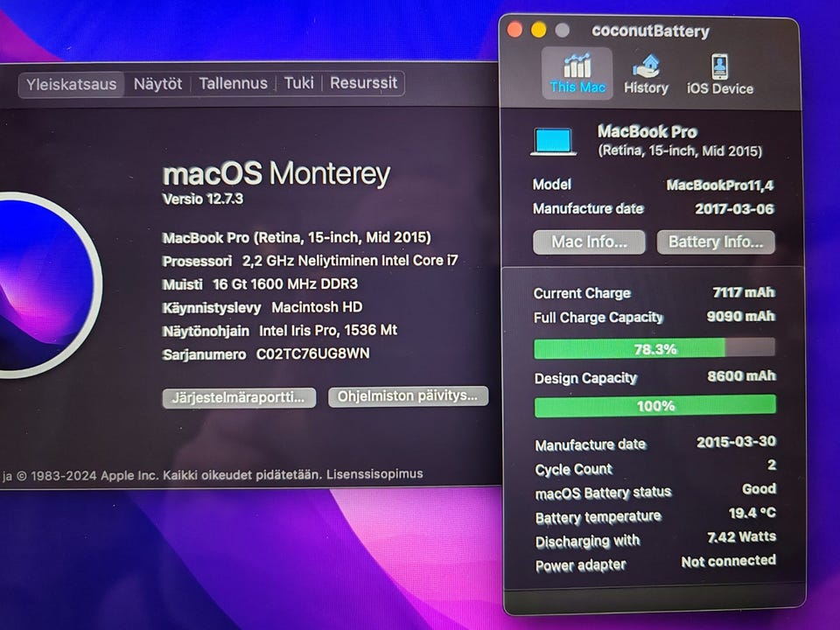Screen dimensions: 840x630
Task: Click Näytönohjain Intel Iris Pro line
Action: 280,331
